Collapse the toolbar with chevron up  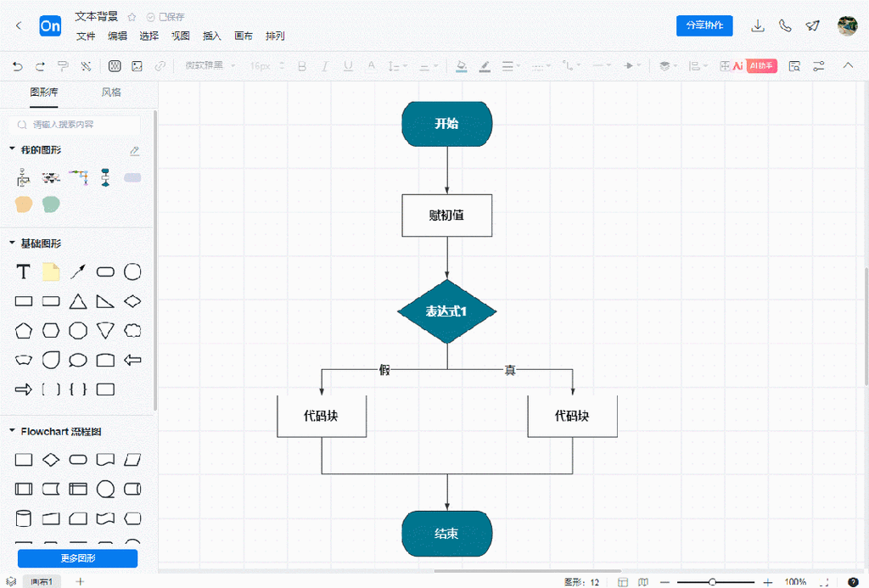(x=848, y=65)
